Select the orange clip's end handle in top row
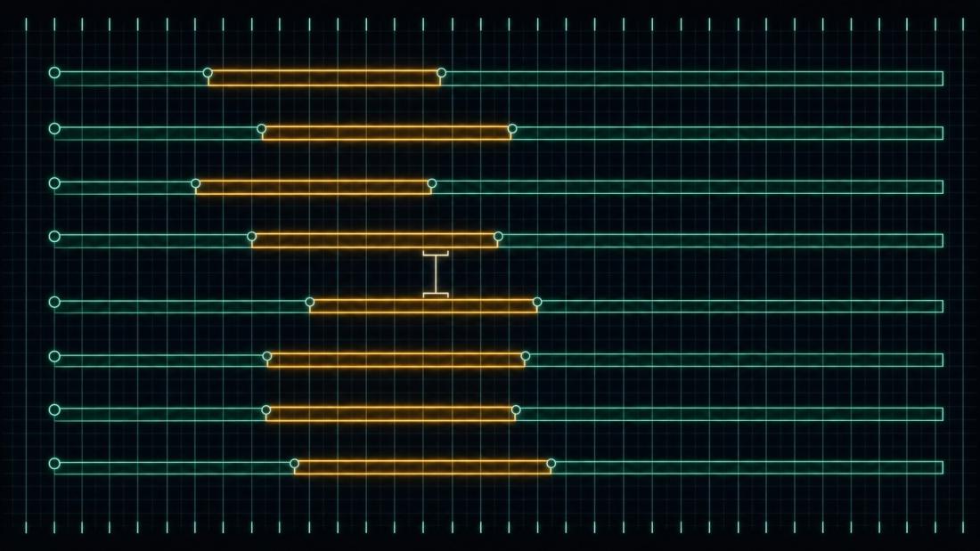The height and width of the screenshot is (551, 980). [x=441, y=73]
